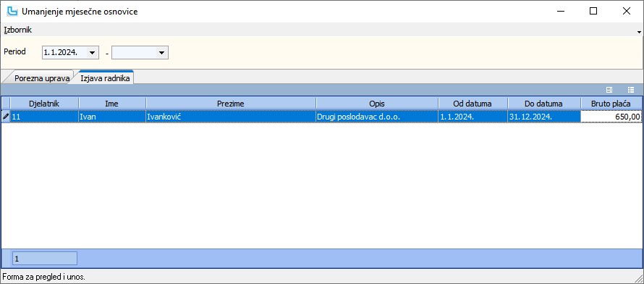Click the application logo in title bar
This screenshot has height=284, width=644.
pyautogui.click(x=12, y=11)
